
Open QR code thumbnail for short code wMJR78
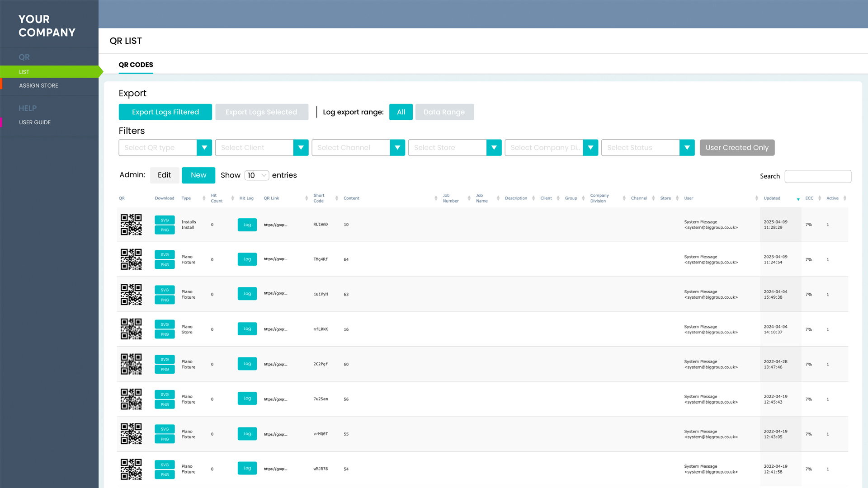pyautogui.click(x=131, y=469)
